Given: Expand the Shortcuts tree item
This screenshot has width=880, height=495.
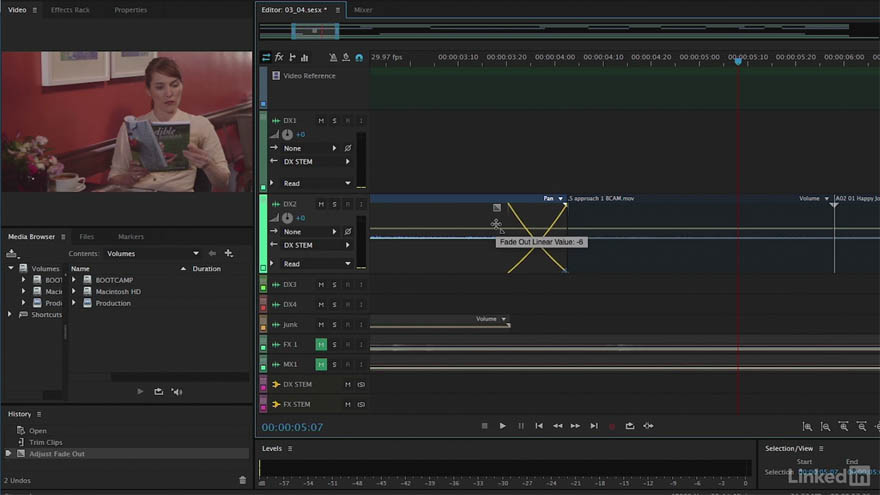Looking at the screenshot, I should (x=10, y=314).
